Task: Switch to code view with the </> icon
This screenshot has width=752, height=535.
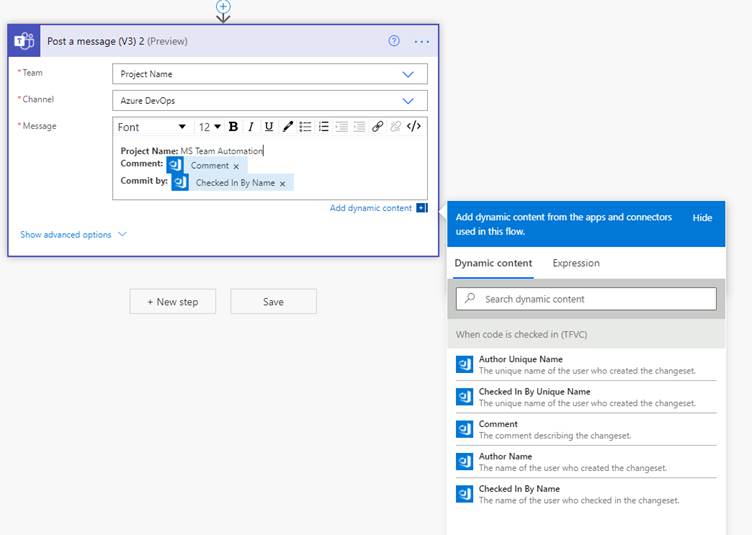Action: coord(414,127)
